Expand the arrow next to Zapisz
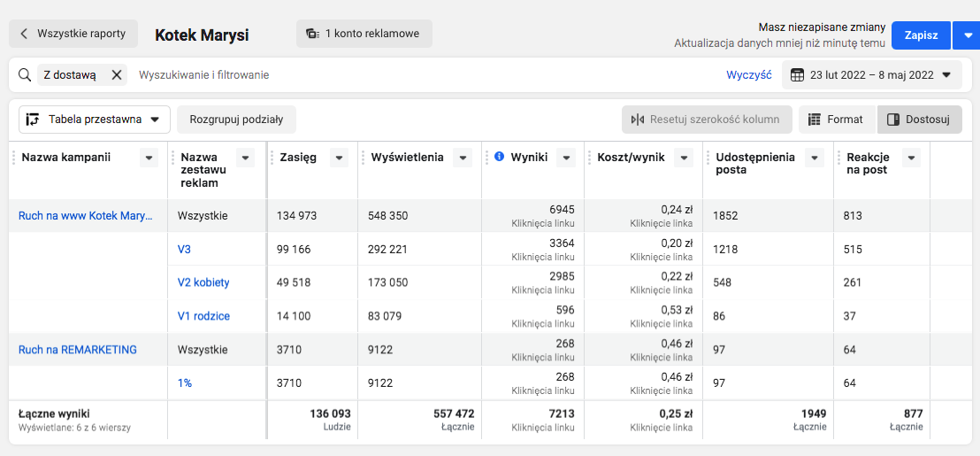Viewport: 980px width, 456px height. (x=966, y=35)
